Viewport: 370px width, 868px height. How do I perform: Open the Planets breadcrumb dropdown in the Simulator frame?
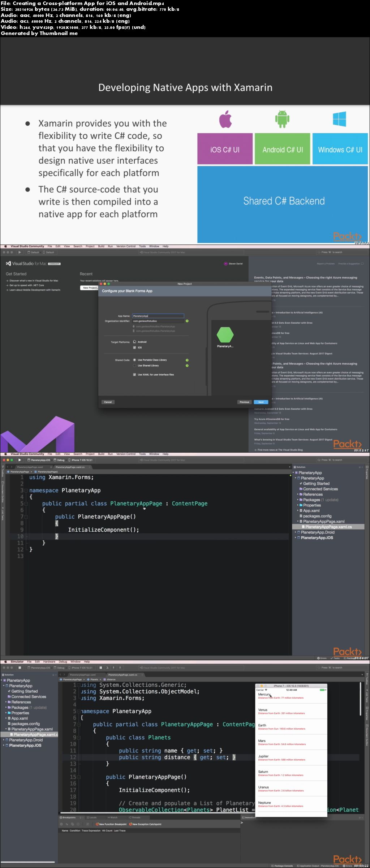pyautogui.click(x=92, y=679)
